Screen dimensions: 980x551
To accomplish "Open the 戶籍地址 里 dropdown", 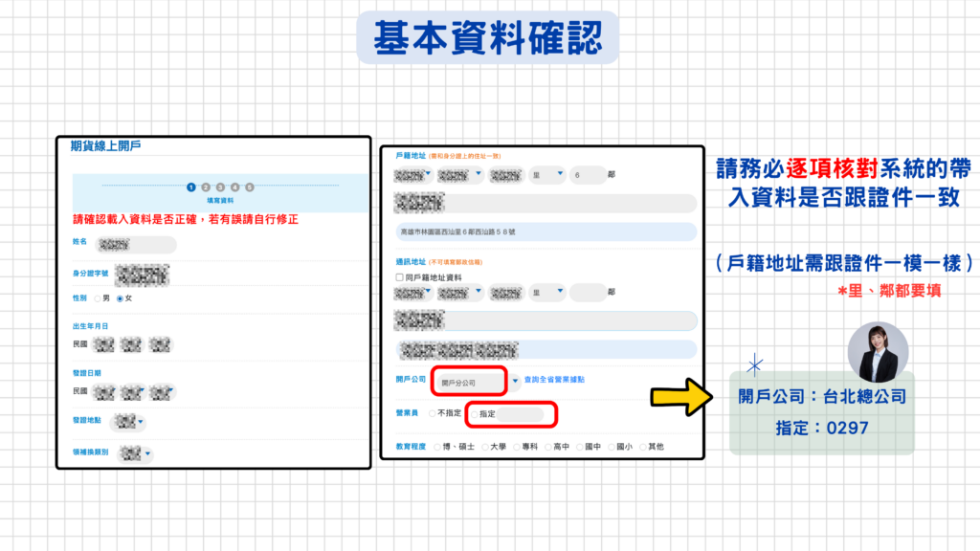I will pos(547,175).
